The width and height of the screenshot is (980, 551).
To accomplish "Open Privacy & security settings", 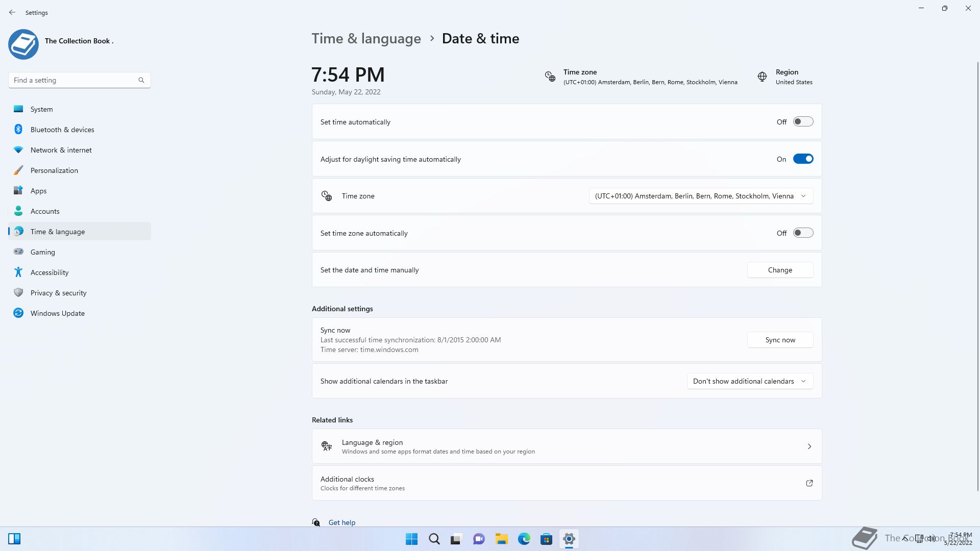I will coord(80,292).
